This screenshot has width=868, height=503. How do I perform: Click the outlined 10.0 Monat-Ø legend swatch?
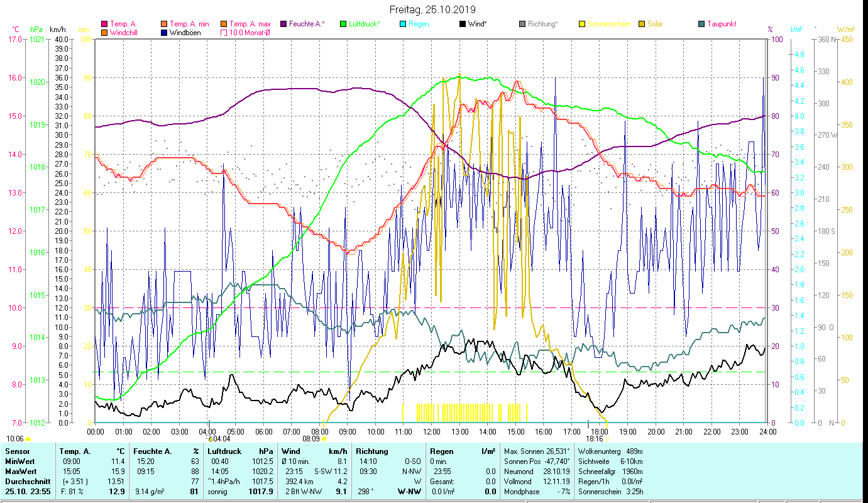click(x=224, y=33)
